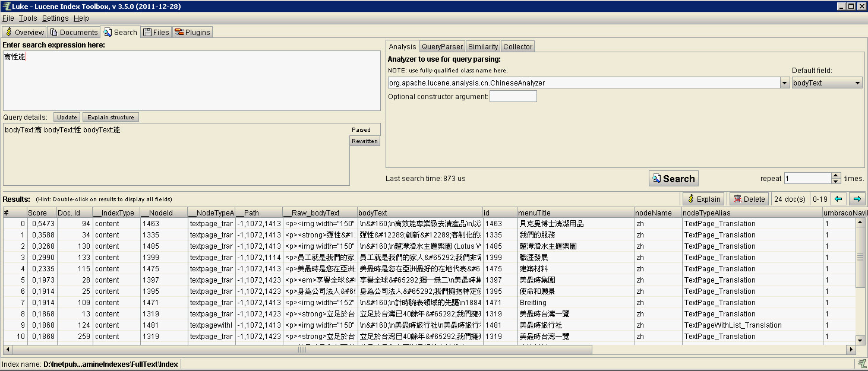Open the Default field dropdown
This screenshot has height=371, width=868.
[x=827, y=83]
